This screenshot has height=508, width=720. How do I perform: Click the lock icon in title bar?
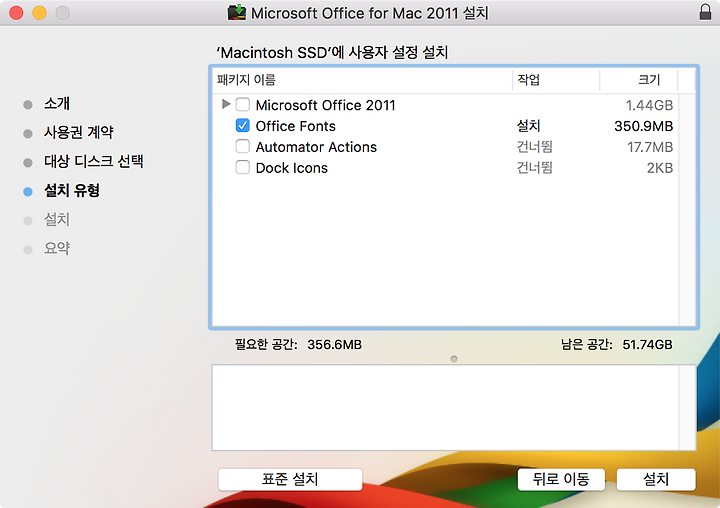pos(705,12)
